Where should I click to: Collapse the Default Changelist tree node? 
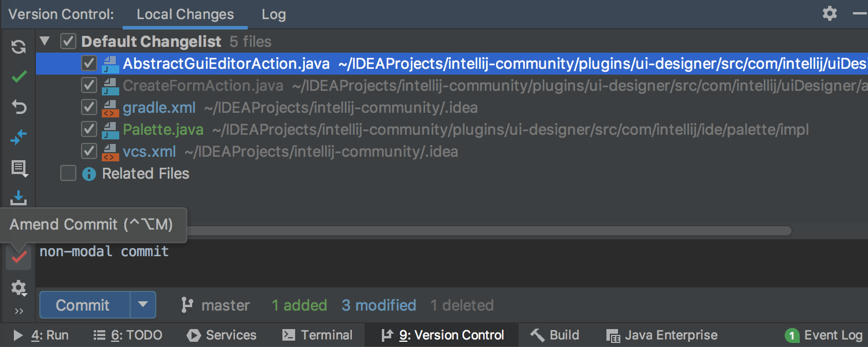tap(45, 41)
